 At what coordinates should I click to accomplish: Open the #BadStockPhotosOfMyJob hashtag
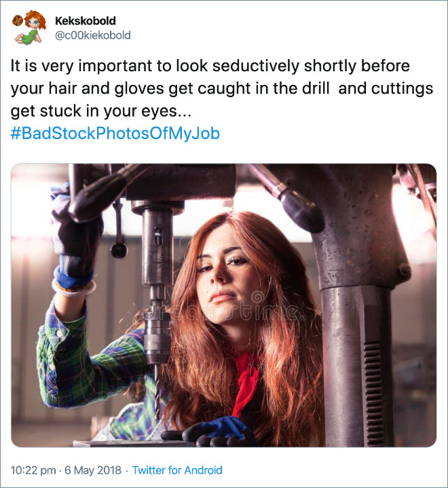[115, 133]
